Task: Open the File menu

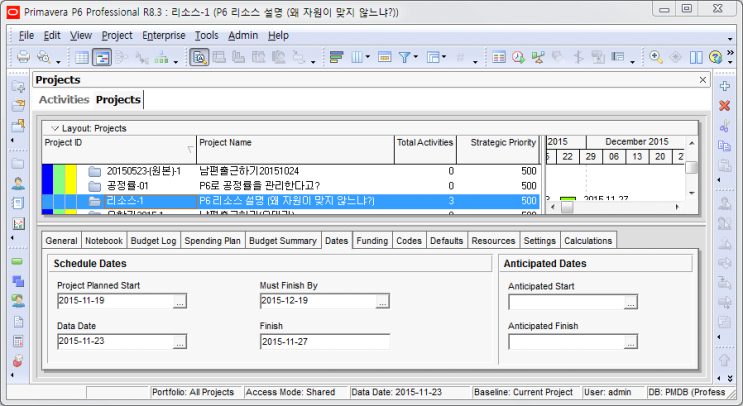Action: (26, 36)
